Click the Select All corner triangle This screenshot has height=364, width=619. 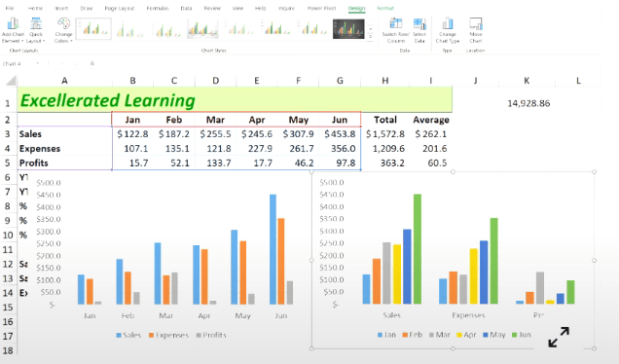(11, 81)
